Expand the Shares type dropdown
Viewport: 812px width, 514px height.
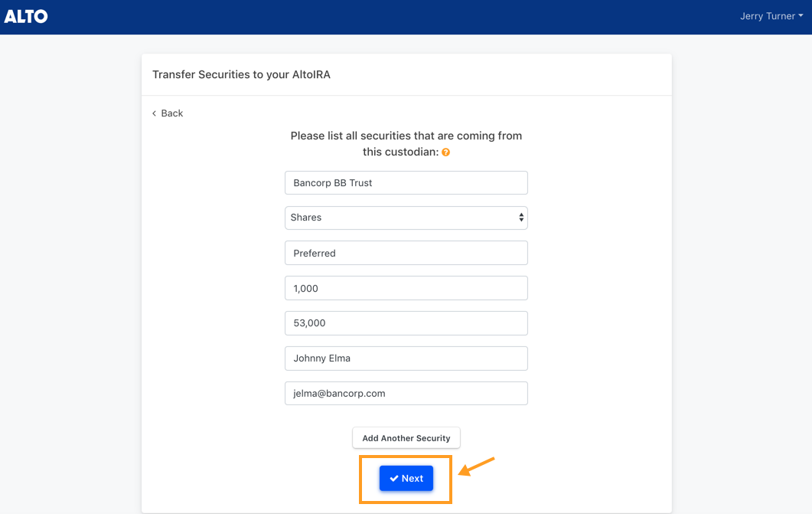tap(406, 218)
